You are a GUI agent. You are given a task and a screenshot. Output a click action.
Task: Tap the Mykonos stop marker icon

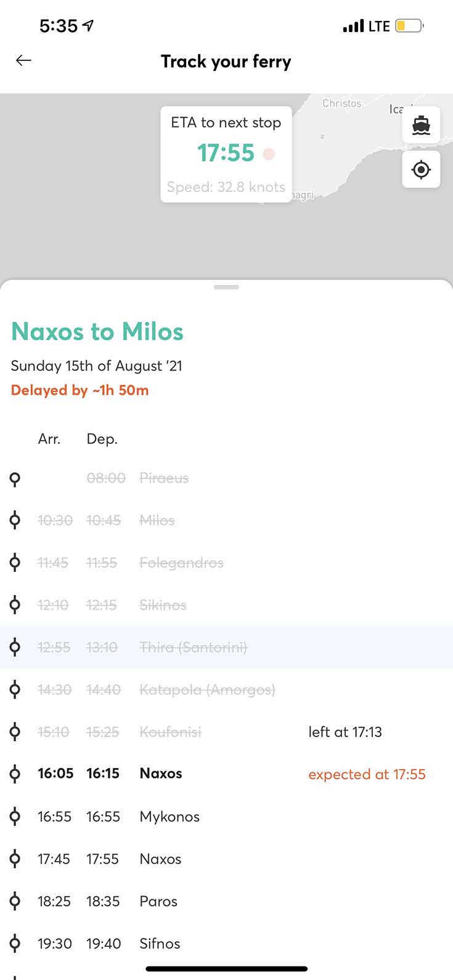pyautogui.click(x=15, y=817)
